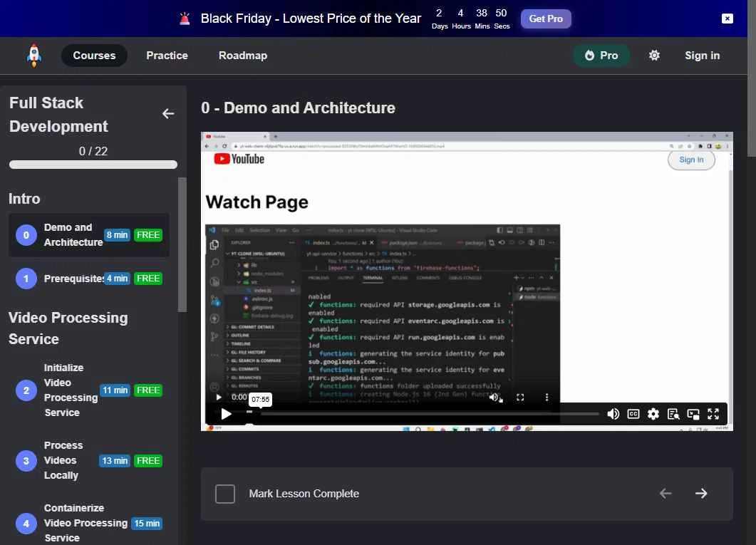Image resolution: width=756 pixels, height=545 pixels.
Task: Click the 8 min duration badge
Action: click(117, 234)
